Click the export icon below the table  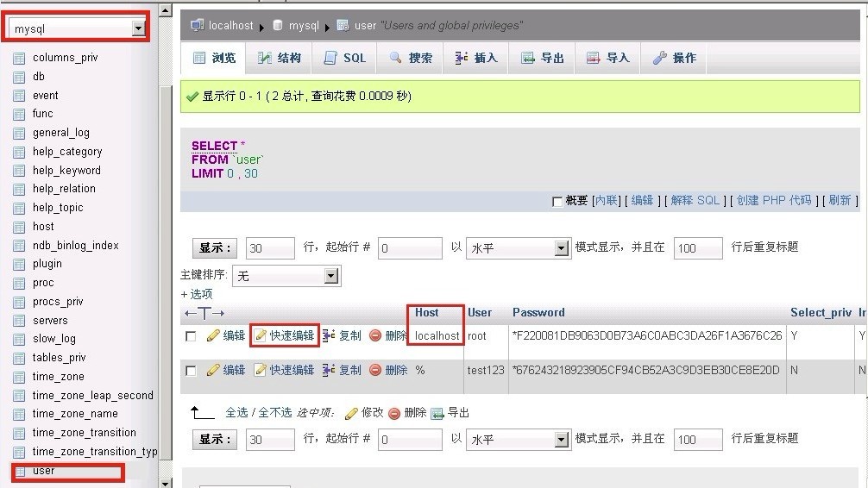point(437,413)
